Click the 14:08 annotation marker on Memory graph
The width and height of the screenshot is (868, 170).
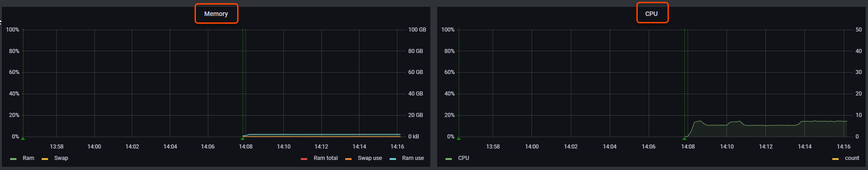[x=243, y=138]
